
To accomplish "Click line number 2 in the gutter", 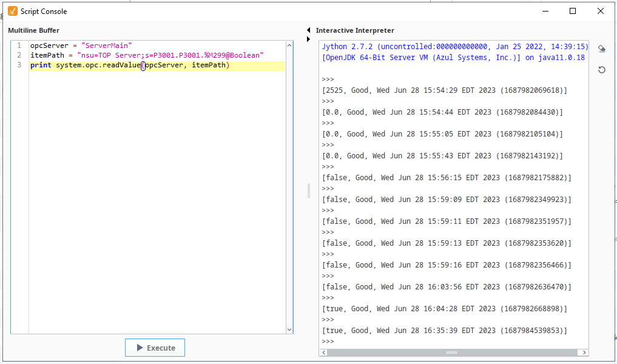I will pos(19,55).
